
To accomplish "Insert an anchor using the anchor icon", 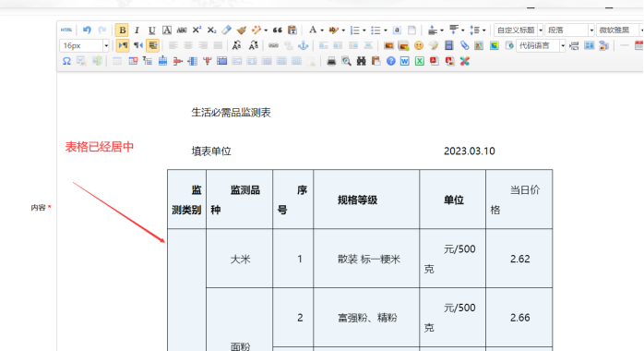I will click(304, 45).
